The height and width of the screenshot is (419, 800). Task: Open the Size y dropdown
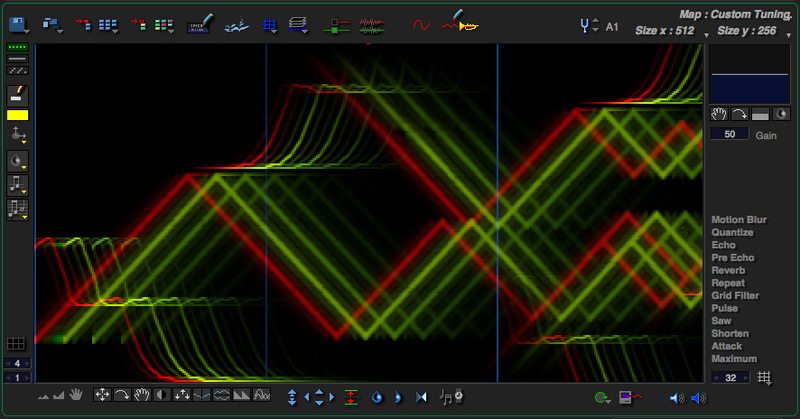(790, 32)
